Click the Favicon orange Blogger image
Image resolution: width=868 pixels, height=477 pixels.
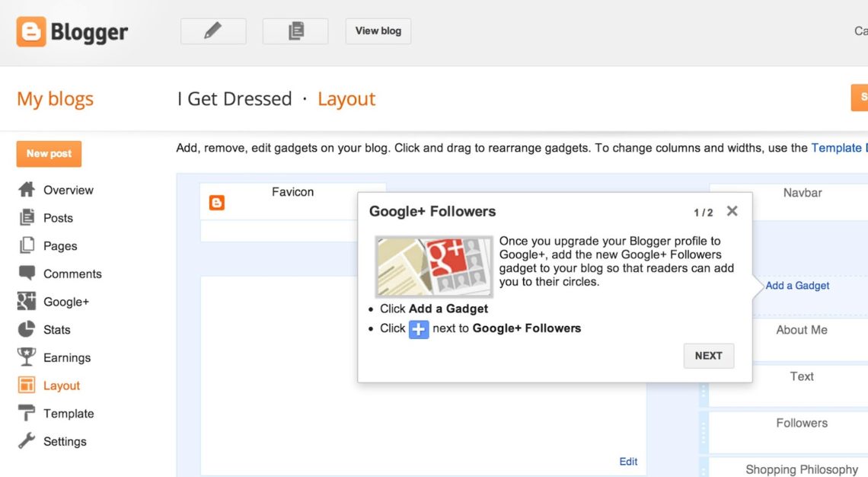217,203
